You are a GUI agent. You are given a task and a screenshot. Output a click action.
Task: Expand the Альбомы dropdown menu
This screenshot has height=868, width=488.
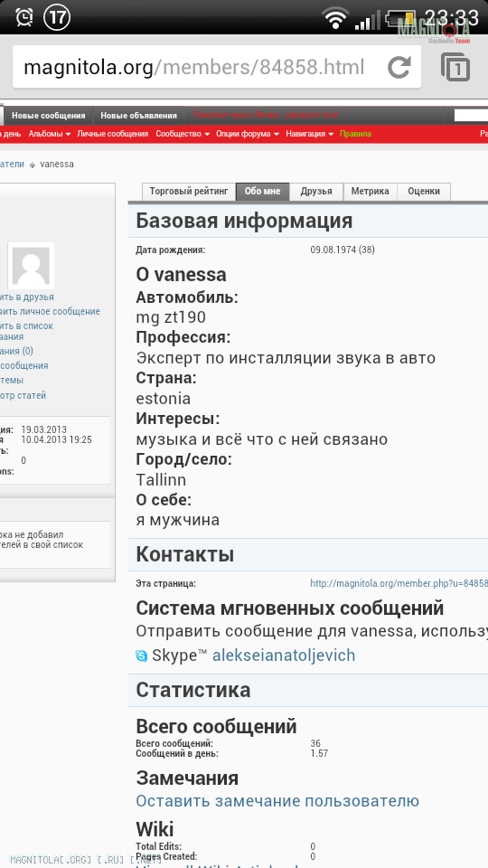click(49, 134)
